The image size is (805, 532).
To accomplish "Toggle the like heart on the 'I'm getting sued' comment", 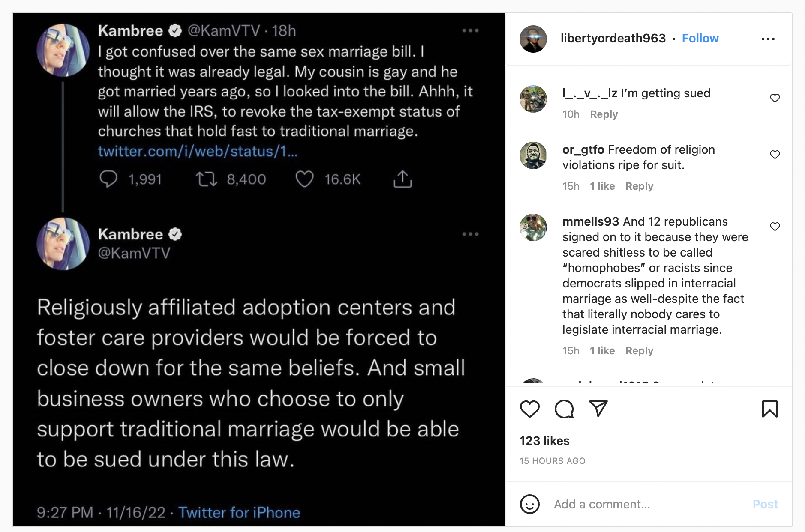I will [x=775, y=98].
